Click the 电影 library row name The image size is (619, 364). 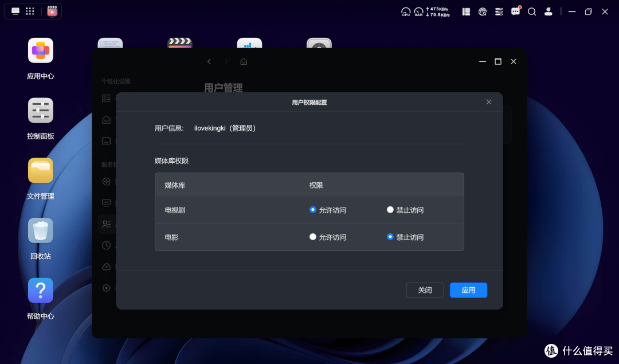172,237
